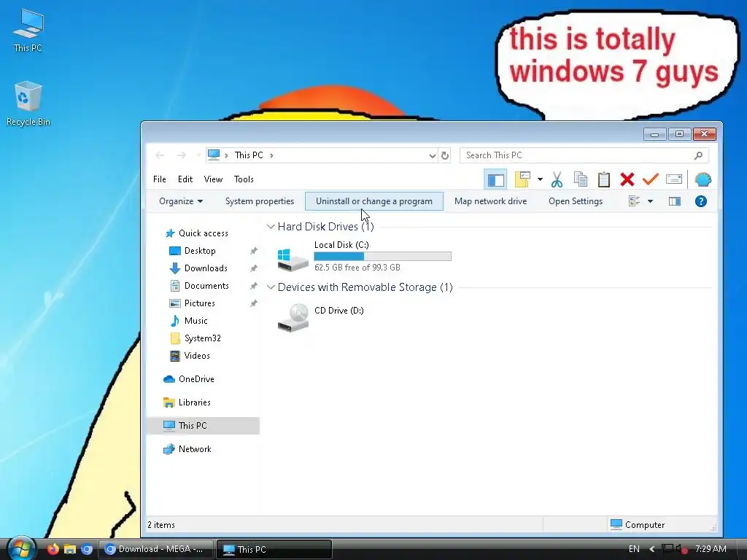
Task: Click the pin icon next to Downloads
Action: click(x=253, y=268)
